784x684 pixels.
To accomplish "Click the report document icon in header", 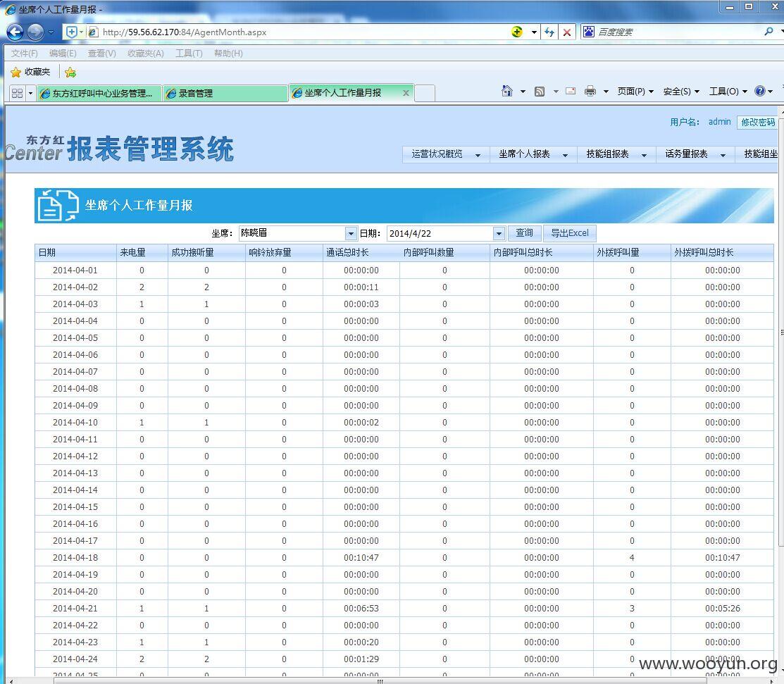I will click(58, 205).
